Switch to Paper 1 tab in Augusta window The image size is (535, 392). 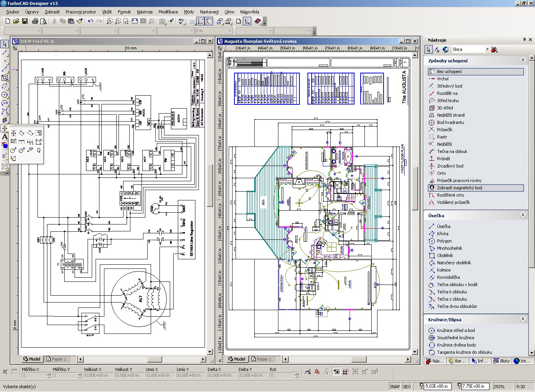[x=261, y=359]
